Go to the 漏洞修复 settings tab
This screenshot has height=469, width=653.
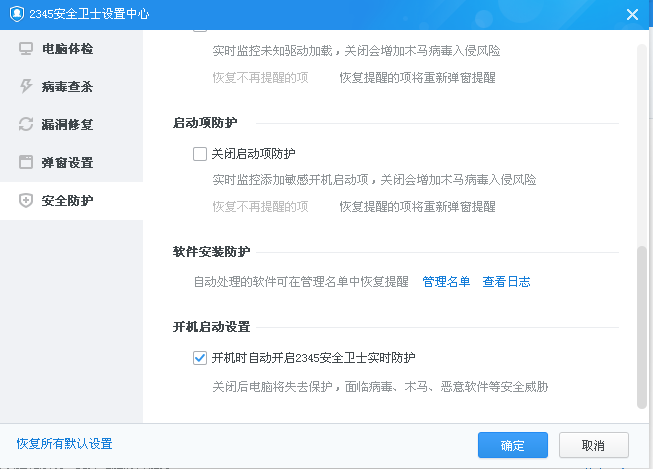point(71,125)
